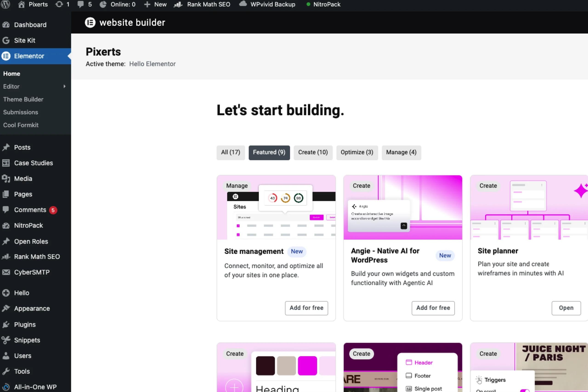588x392 pixels.
Task: Click the green NitroPack status dot
Action: [x=308, y=4]
